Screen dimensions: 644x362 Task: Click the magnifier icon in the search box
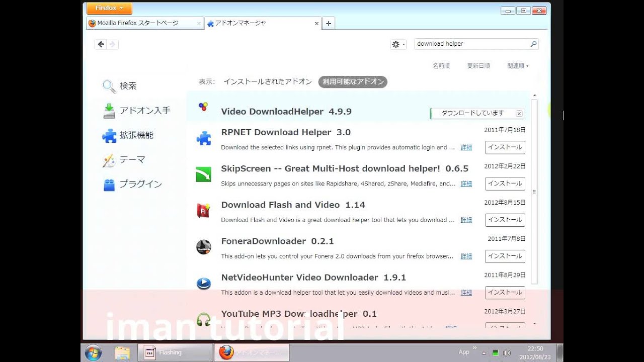point(534,44)
